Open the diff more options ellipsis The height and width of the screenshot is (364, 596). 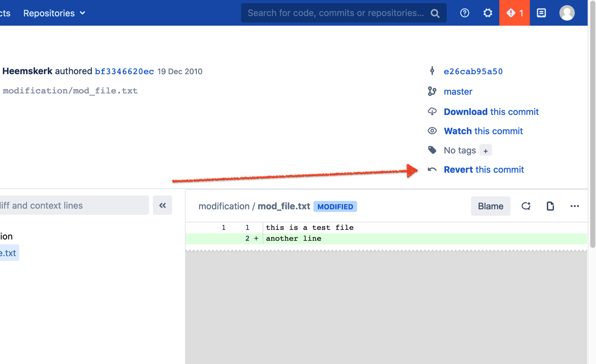(x=574, y=206)
